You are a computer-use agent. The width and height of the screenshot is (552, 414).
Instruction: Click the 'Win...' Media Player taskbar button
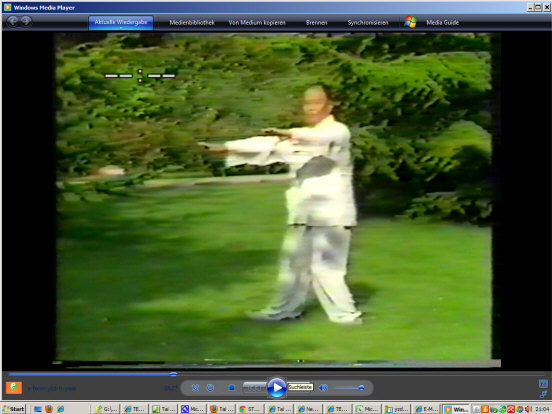coord(456,409)
